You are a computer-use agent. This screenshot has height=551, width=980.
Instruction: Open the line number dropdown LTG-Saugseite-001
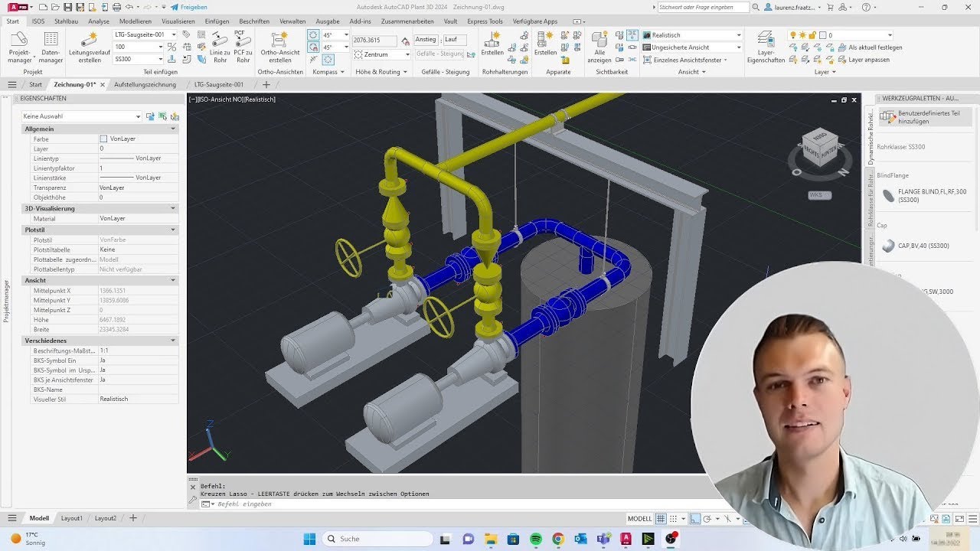pos(145,35)
